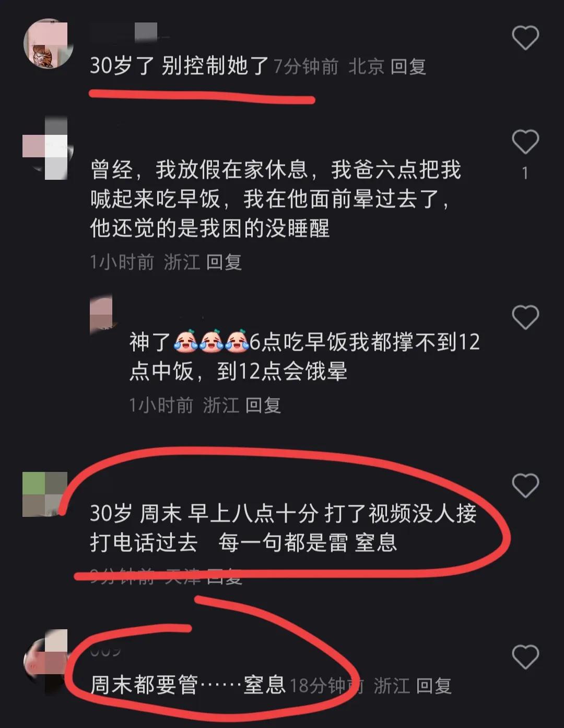Tap the comment text '周末都要管……窒息'

188,685
